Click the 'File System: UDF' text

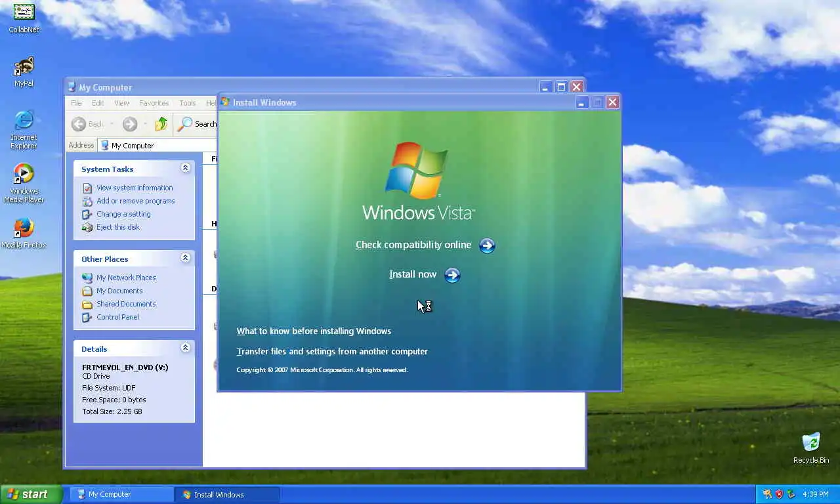click(109, 388)
